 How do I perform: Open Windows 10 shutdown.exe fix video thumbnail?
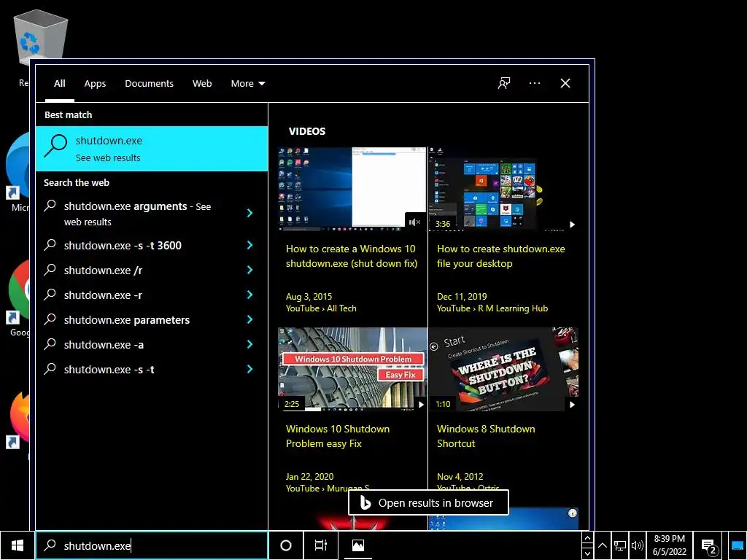coord(352,190)
